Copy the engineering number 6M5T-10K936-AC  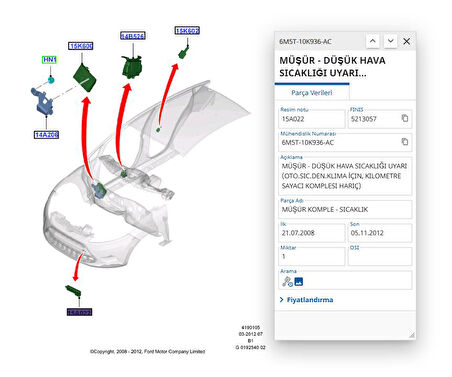click(x=405, y=142)
